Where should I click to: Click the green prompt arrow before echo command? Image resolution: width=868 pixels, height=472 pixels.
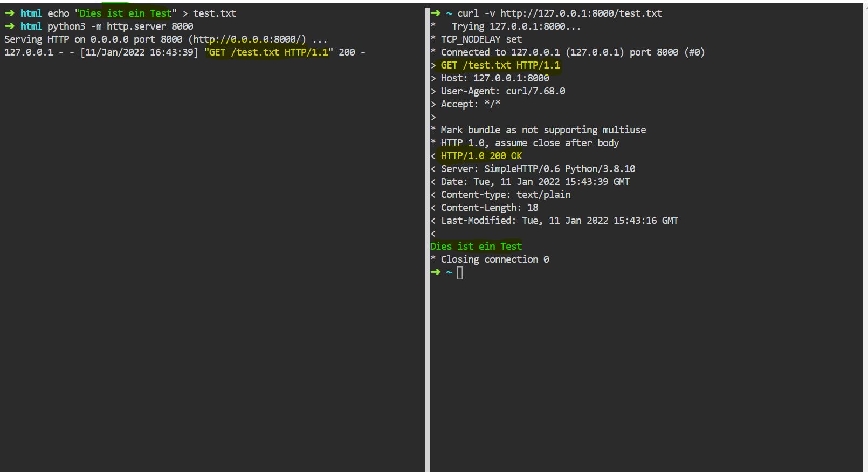click(x=10, y=13)
